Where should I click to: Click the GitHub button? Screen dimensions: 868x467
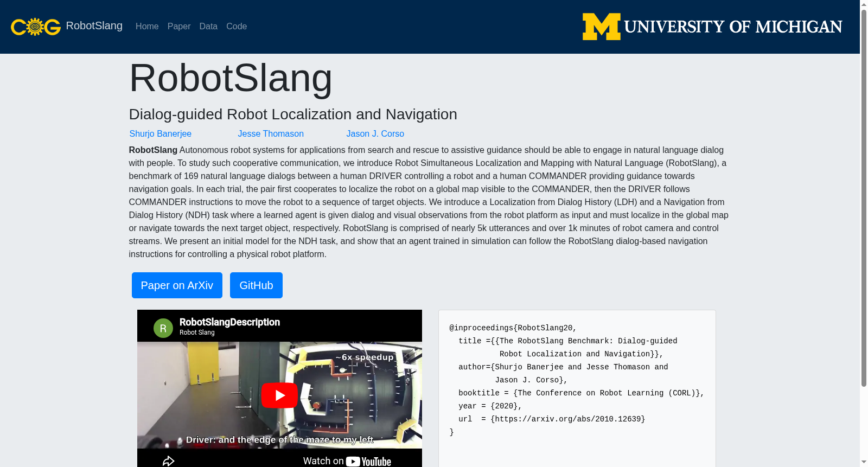pos(256,285)
